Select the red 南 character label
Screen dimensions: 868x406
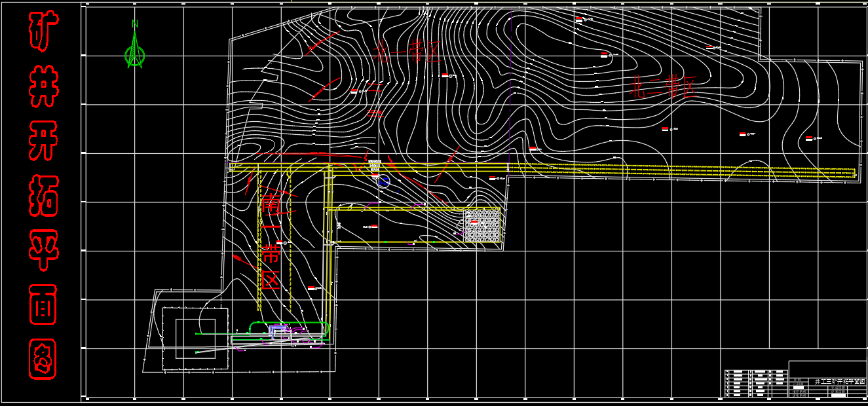(x=271, y=204)
